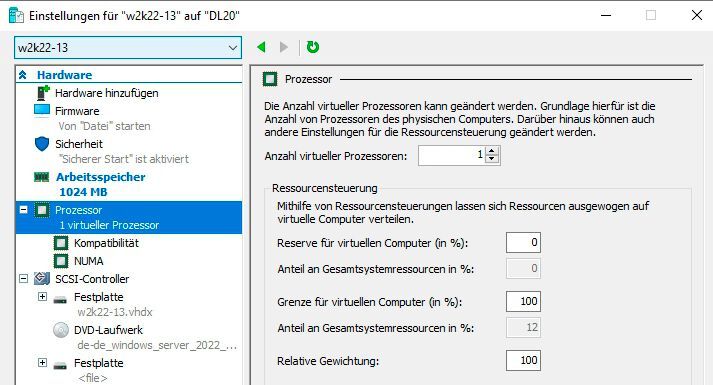Expand the Festplatte <file> node

(42, 362)
